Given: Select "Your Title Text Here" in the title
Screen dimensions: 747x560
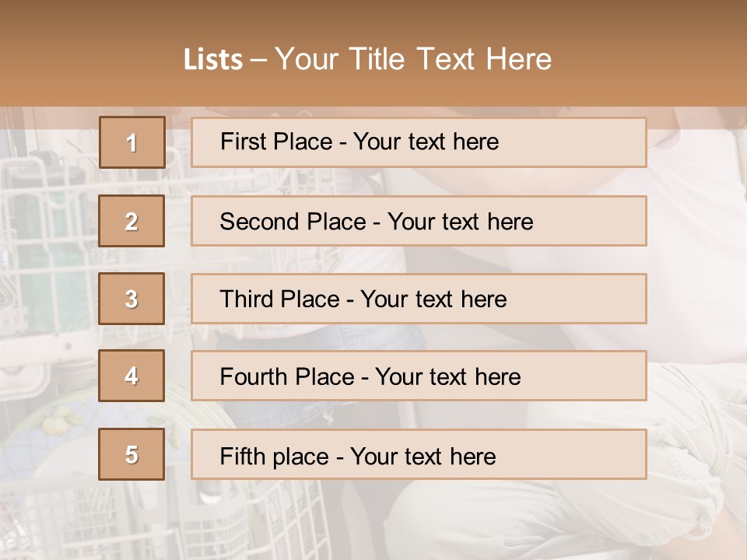Looking at the screenshot, I should 413,59.
